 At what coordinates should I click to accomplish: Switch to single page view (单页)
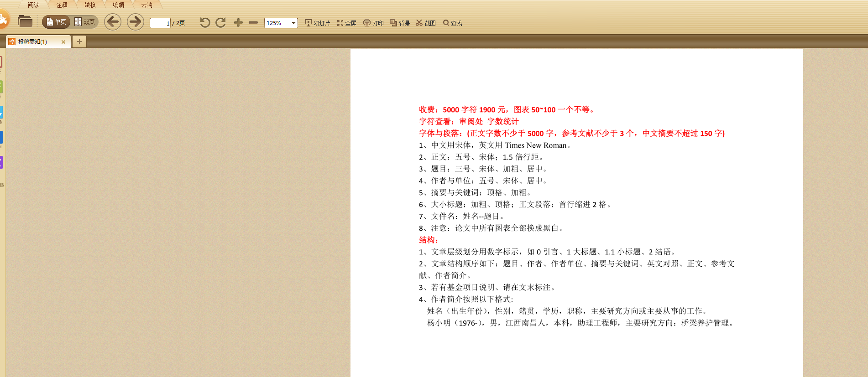[x=56, y=22]
